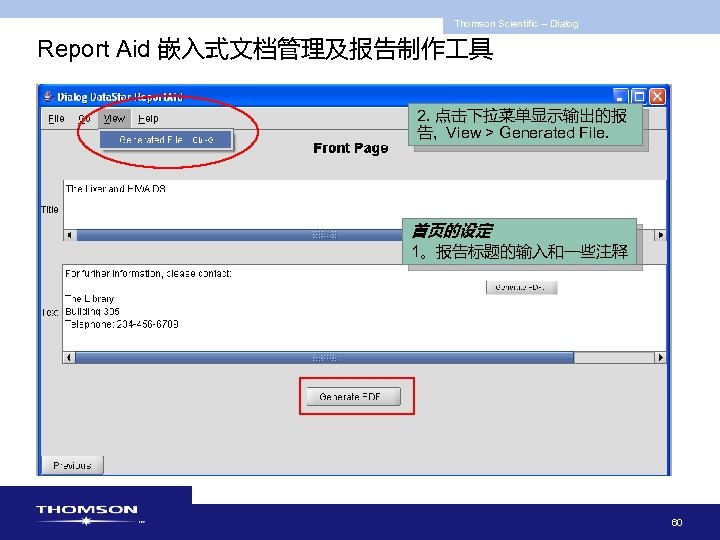Viewport: 720px width, 540px height.
Task: Click 'Building 305' line in text
Action: coord(92,311)
